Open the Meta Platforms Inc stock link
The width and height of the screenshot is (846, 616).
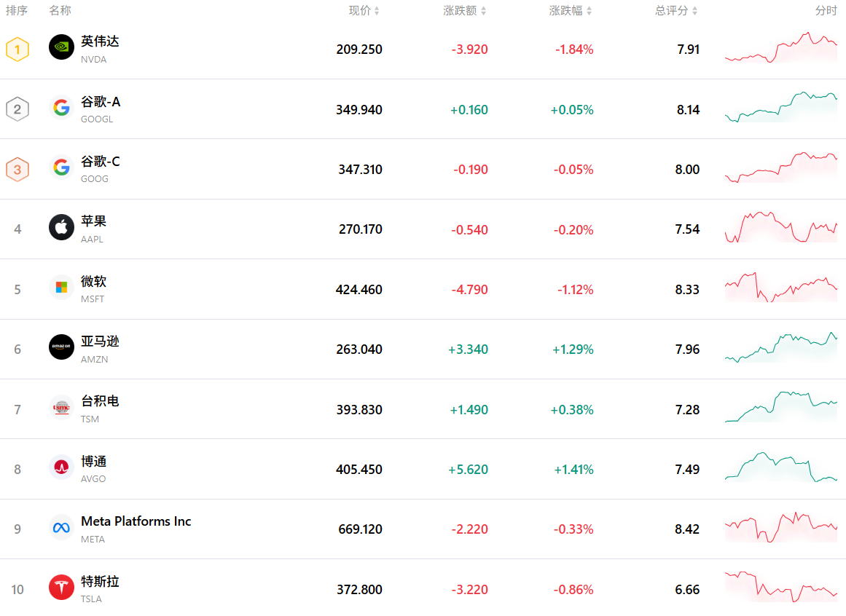click(136, 521)
